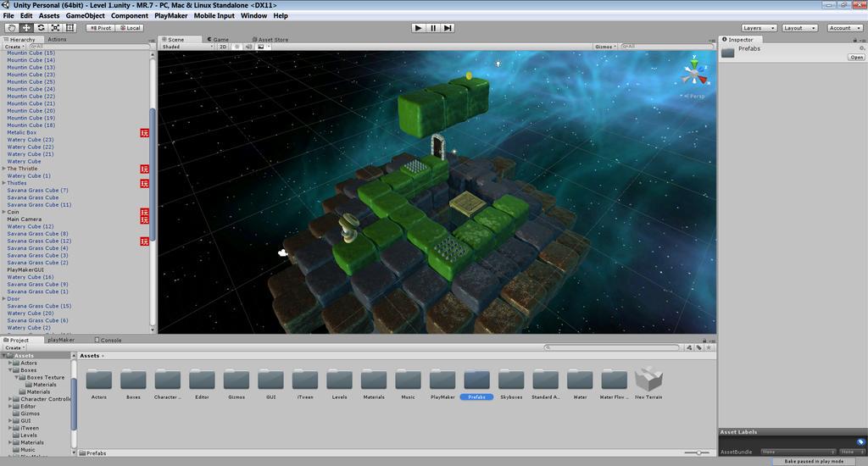Click the Scene view search field
The image size is (868, 466).
(x=666, y=47)
